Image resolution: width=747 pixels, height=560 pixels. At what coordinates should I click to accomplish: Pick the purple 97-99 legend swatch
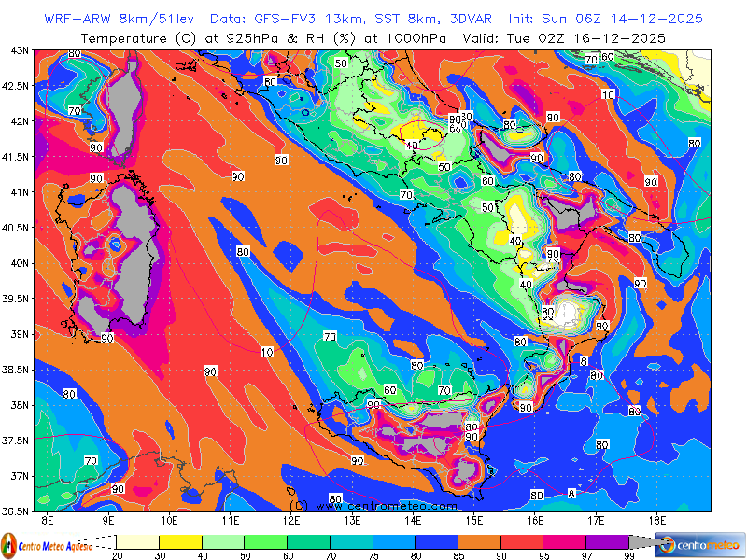point(606,541)
